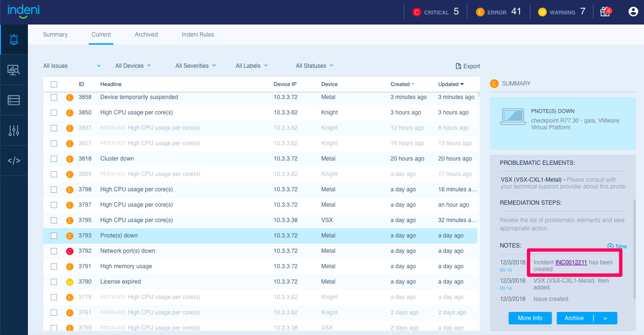Click the Device column header

pyautogui.click(x=330, y=84)
